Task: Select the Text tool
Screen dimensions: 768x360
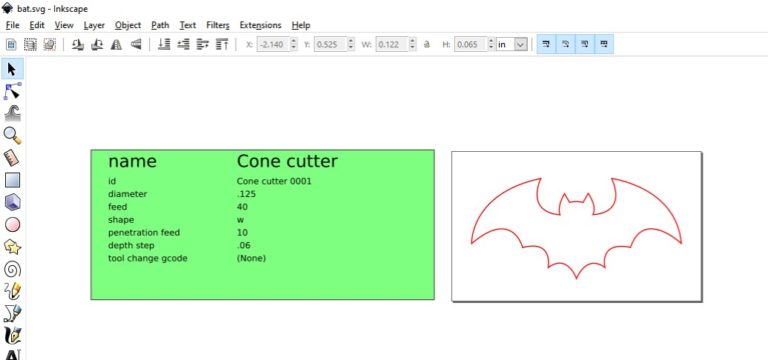Action: click(x=12, y=355)
